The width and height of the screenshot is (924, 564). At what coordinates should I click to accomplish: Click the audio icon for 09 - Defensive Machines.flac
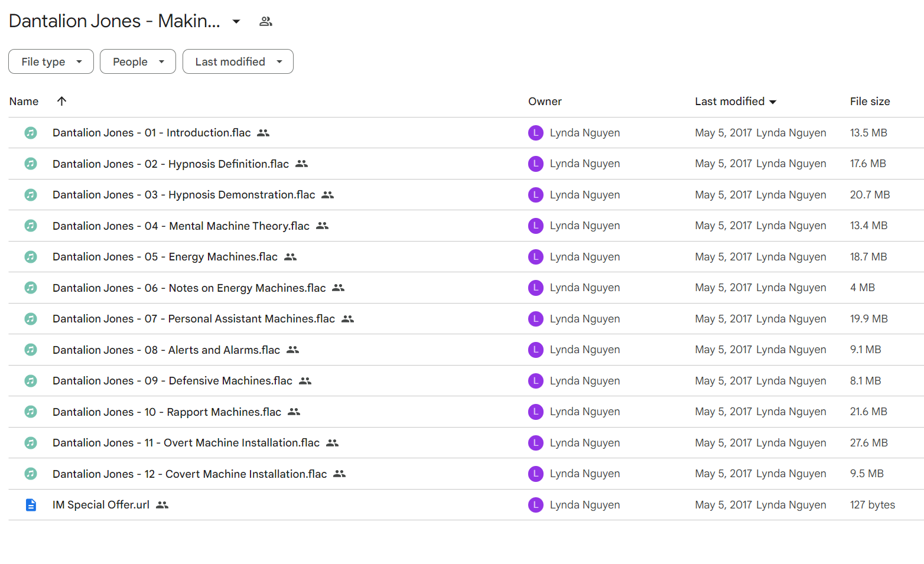pyautogui.click(x=31, y=381)
